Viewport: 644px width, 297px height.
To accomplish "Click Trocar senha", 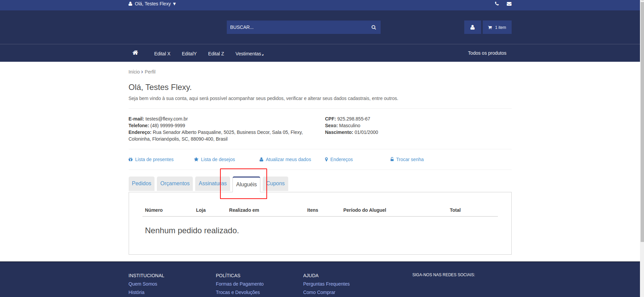I will coord(407,159).
